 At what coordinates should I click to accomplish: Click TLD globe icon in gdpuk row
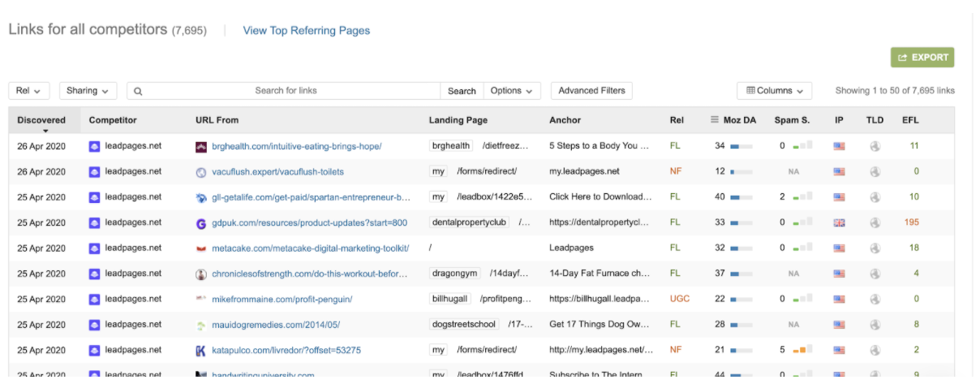tap(875, 223)
